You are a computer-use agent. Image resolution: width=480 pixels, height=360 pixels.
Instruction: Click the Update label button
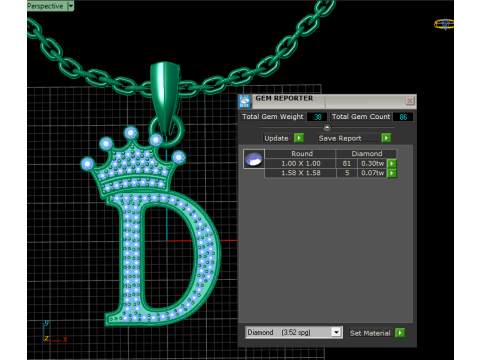click(x=276, y=138)
